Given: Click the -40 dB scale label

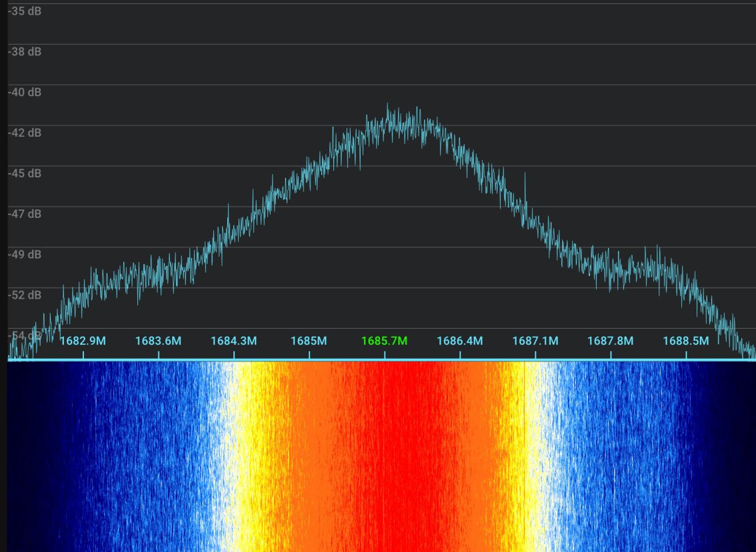Looking at the screenshot, I should [x=25, y=92].
